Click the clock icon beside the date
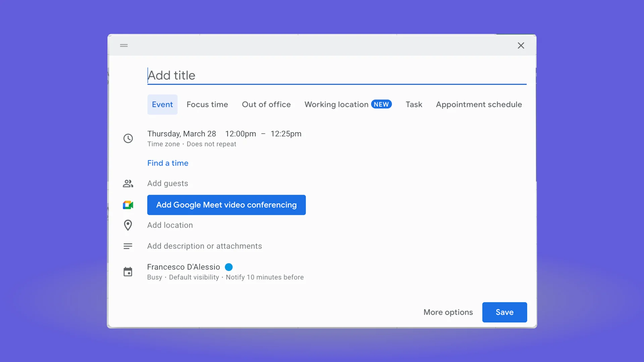This screenshot has width=644, height=362. point(128,138)
